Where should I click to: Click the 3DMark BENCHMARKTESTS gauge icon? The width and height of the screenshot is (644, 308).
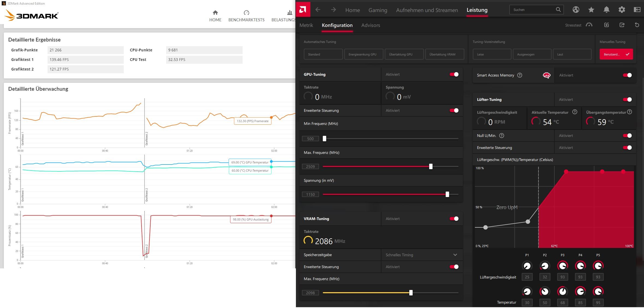click(246, 13)
